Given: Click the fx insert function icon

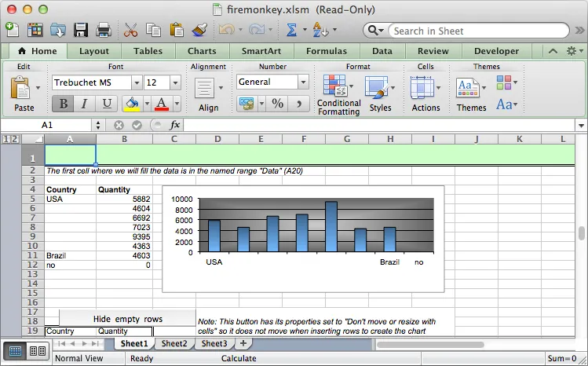Looking at the screenshot, I should 175,125.
